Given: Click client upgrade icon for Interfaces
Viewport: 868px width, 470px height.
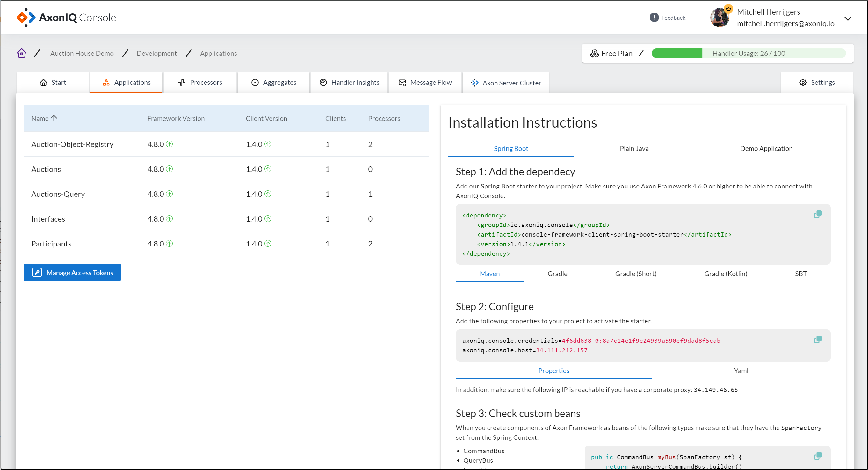Looking at the screenshot, I should 268,219.
